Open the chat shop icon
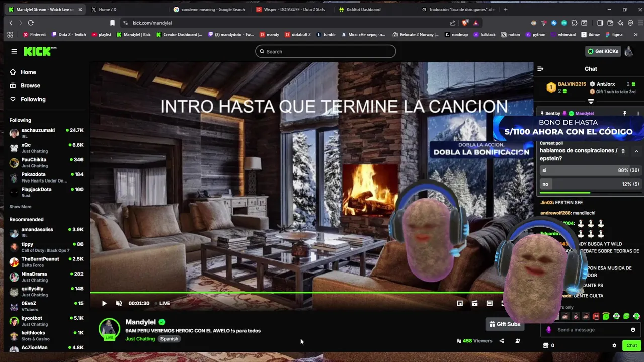The height and width of the screenshot is (362, 644). point(546,345)
